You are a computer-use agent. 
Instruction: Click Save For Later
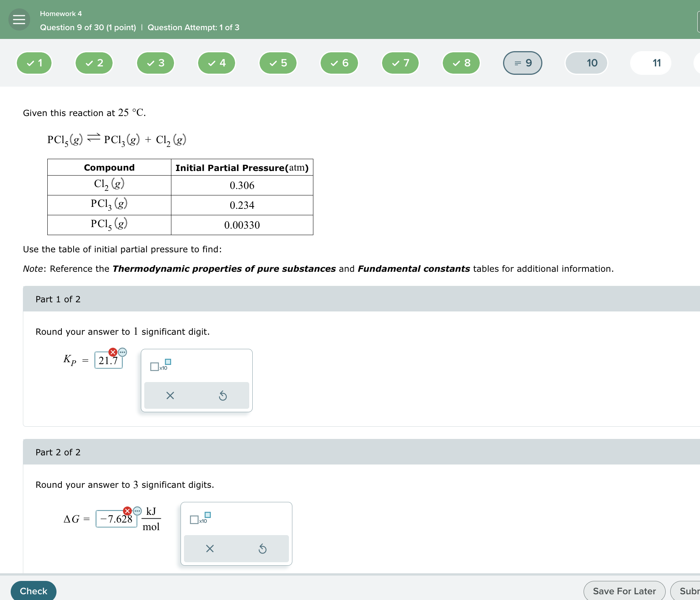[624, 591]
